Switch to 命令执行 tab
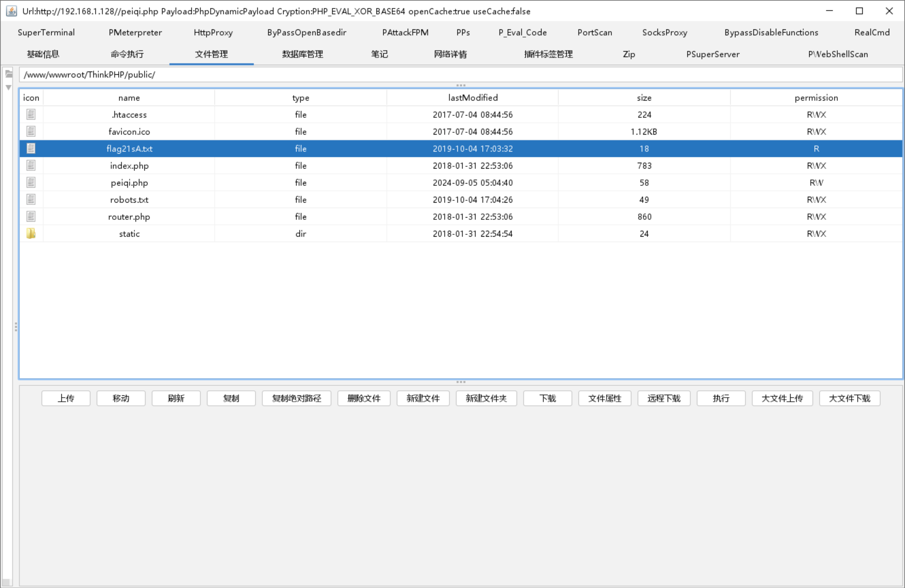 127,54
